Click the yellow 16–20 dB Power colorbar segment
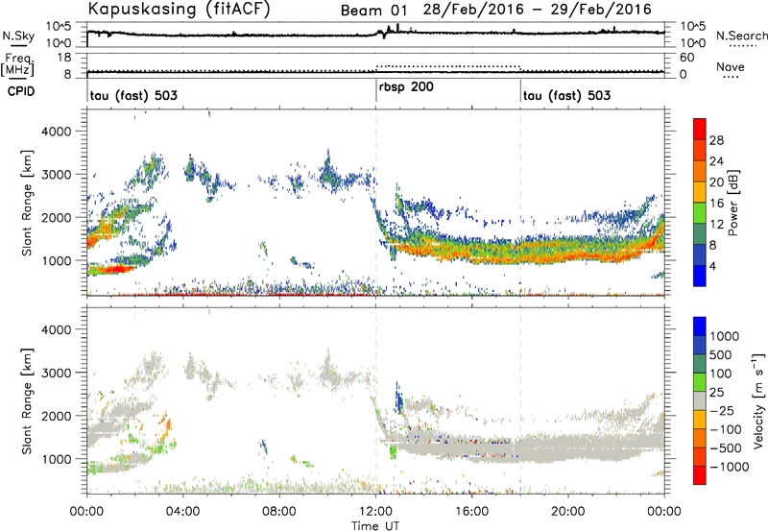This screenshot has height=532, width=768. click(700, 192)
